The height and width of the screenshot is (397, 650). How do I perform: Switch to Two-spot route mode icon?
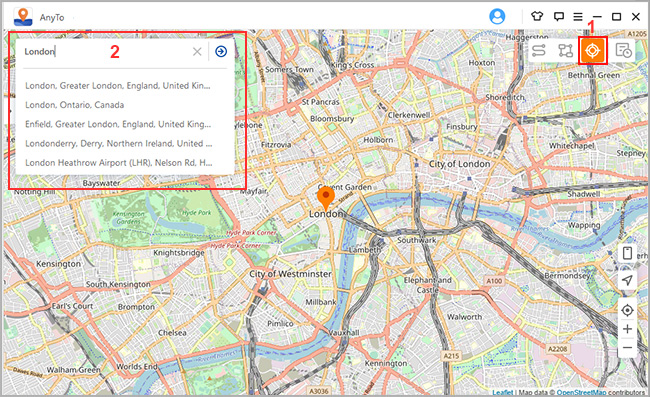coord(539,51)
